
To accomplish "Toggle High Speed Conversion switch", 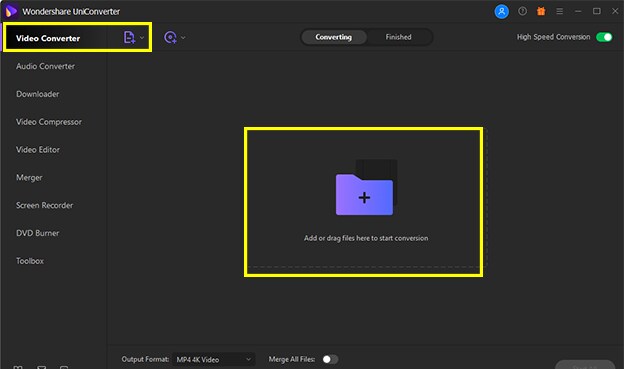I will click(x=604, y=37).
